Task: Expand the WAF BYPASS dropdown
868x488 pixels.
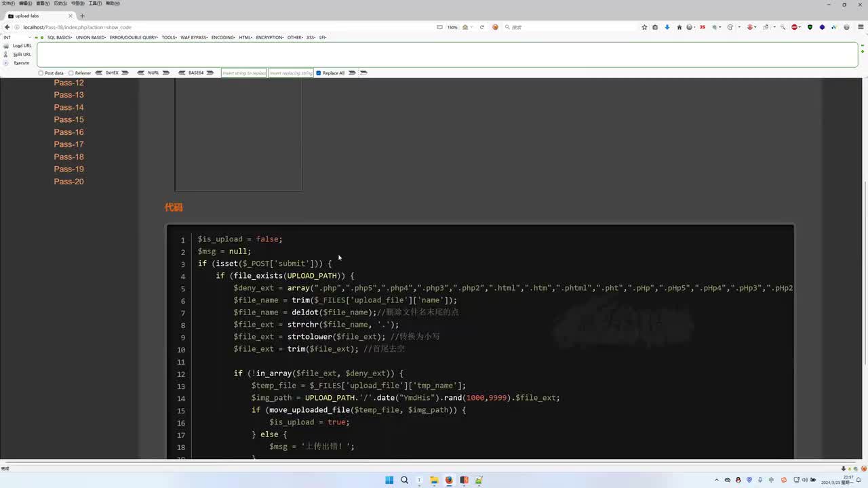Action: click(x=195, y=37)
